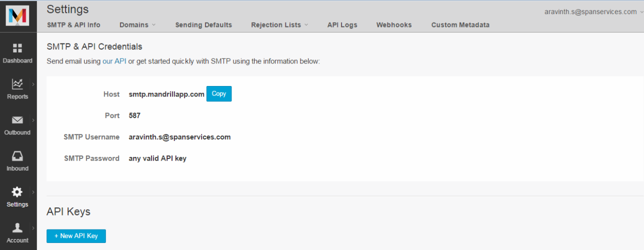The image size is (644, 250).
Task: Expand the Reports sidebar submenu arrow
Action: pos(33,84)
